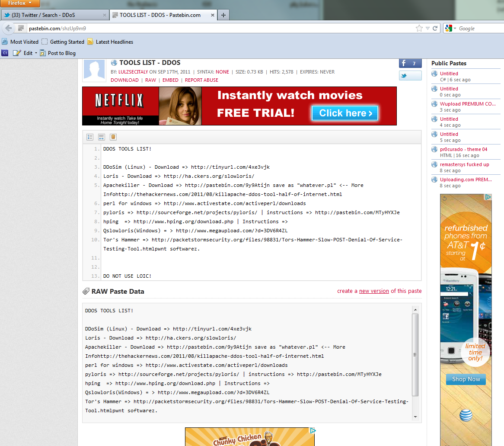Open the pr0curado - theme 04 paste
This screenshot has width=504, height=446.
click(463, 149)
